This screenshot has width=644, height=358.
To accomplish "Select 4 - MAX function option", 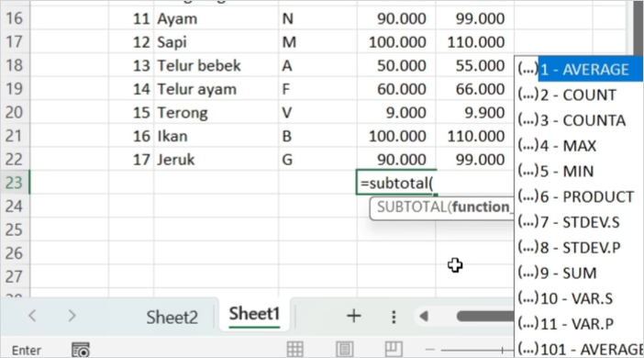I will (x=579, y=146).
